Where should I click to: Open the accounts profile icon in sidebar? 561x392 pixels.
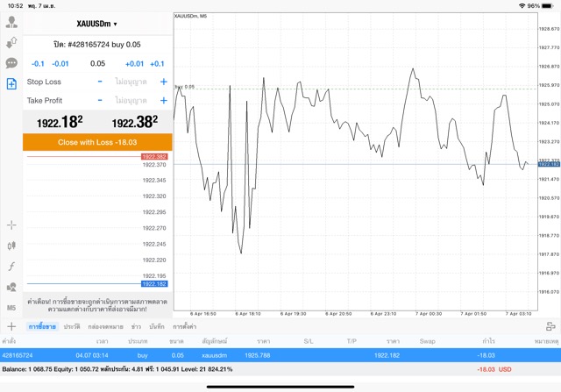pyautogui.click(x=11, y=22)
